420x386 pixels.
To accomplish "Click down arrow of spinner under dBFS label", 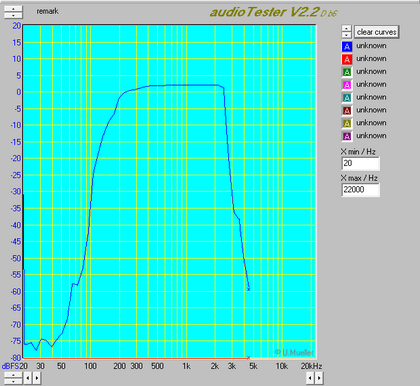I will 13,381.
